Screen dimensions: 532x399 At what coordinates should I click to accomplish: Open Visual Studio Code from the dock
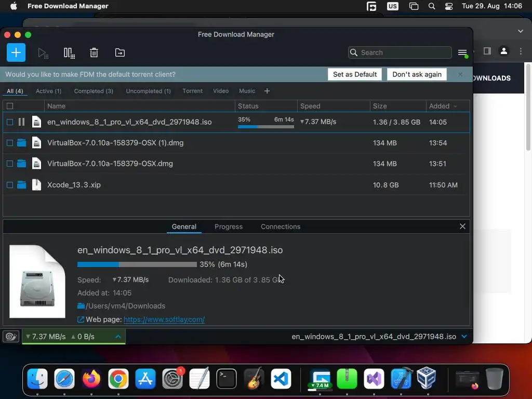[281, 379]
